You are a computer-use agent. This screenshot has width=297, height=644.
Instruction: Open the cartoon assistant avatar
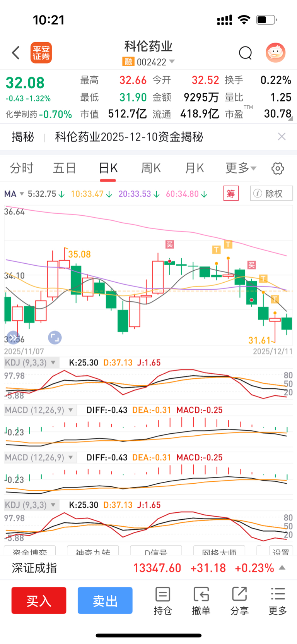275,52
